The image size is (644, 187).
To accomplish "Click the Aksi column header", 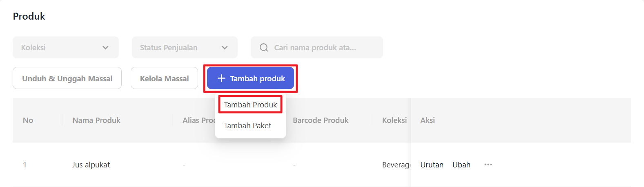I will point(428,120).
